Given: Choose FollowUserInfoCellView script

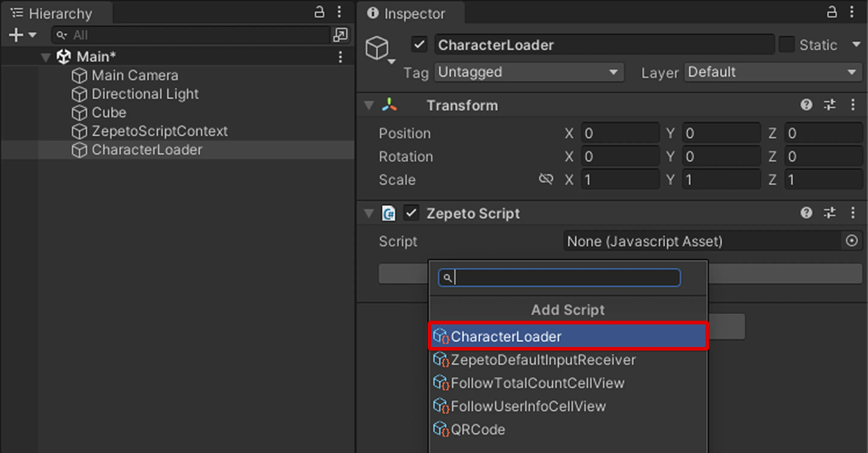Looking at the screenshot, I should 568,406.
